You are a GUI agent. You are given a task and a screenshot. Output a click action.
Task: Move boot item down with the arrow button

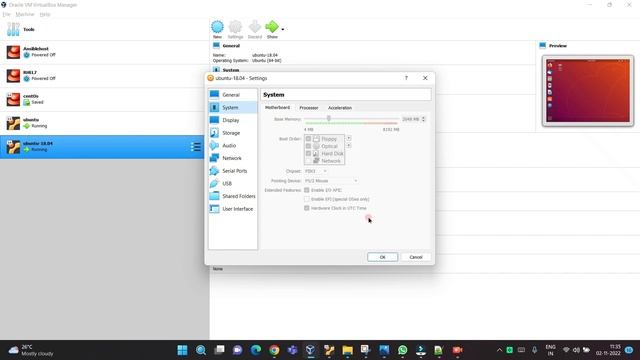(x=349, y=146)
